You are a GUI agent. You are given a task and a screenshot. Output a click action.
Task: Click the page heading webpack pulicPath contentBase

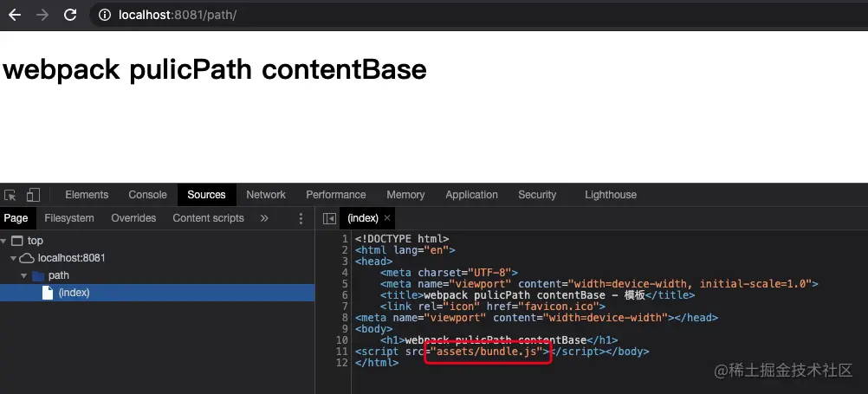tap(215, 70)
